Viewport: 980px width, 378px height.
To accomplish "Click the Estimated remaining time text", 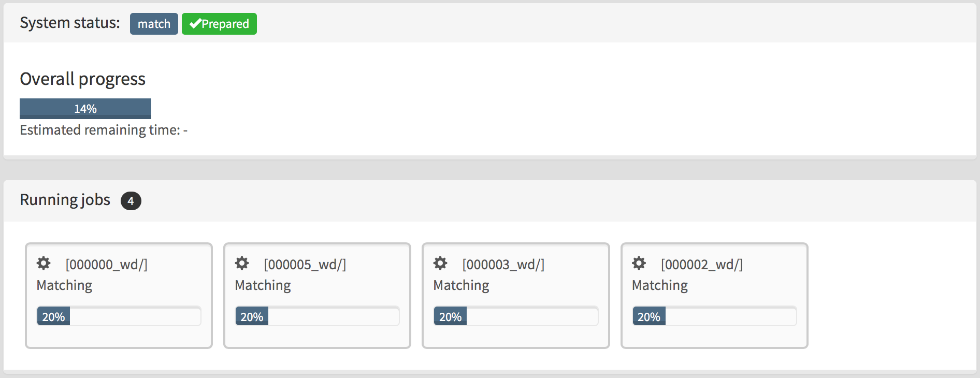I will click(104, 130).
